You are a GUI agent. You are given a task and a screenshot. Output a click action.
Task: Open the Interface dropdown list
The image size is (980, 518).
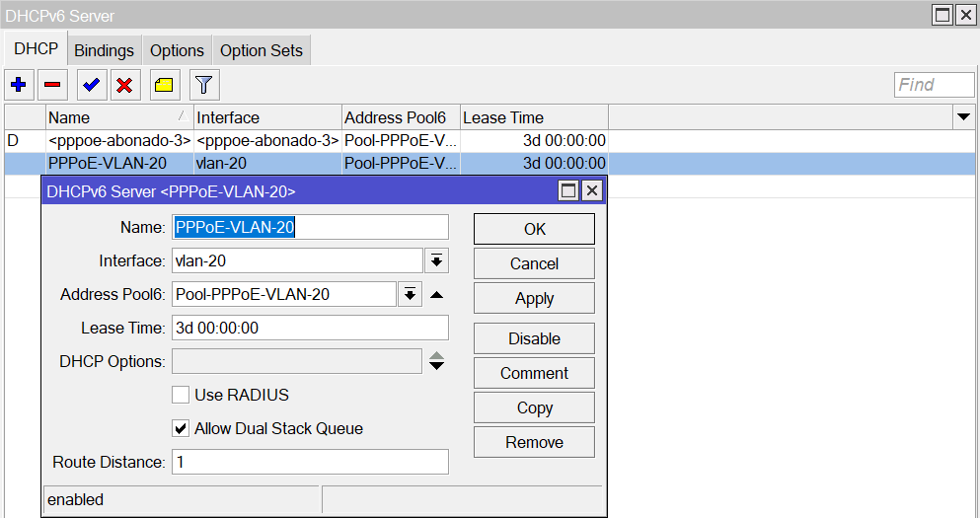coord(436,260)
